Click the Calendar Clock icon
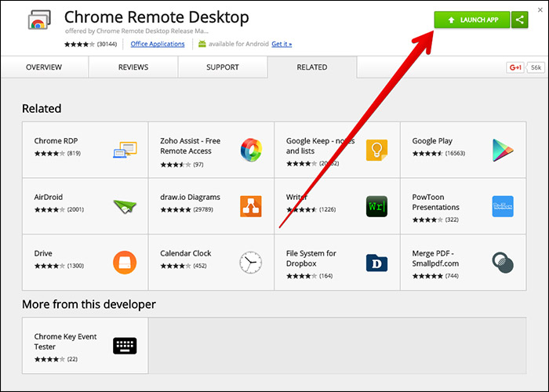The height and width of the screenshot is (392, 549). 251,262
